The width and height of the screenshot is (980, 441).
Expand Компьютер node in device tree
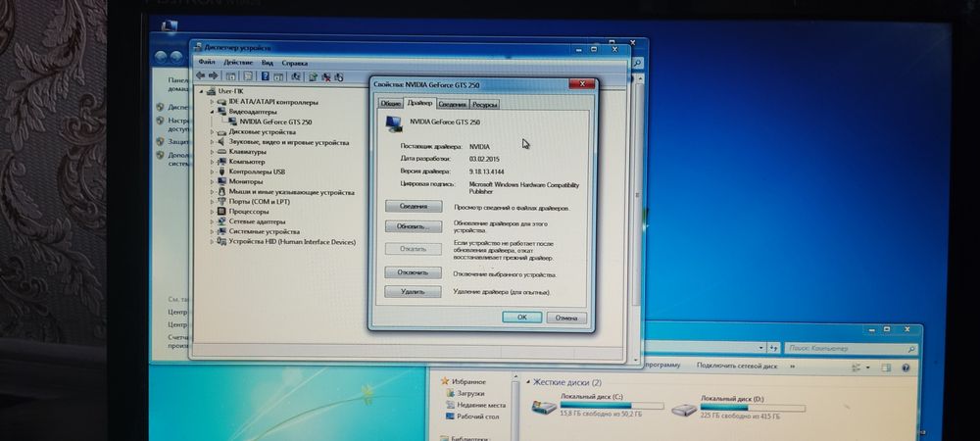tap(213, 161)
